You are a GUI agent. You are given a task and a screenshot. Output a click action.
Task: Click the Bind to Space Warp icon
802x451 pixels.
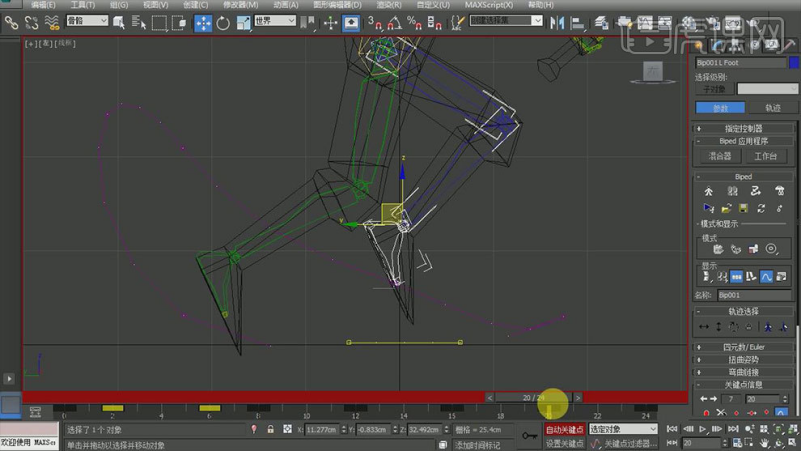tap(52, 22)
